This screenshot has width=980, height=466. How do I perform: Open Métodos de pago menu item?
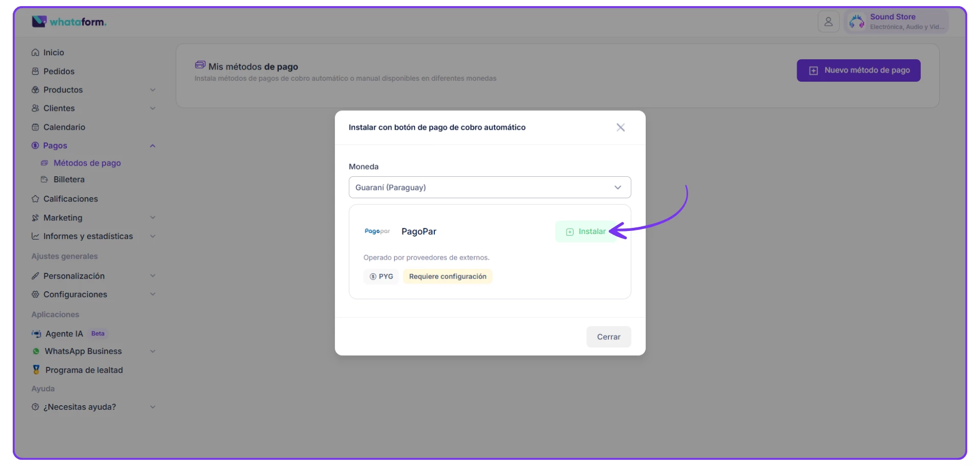(87, 163)
